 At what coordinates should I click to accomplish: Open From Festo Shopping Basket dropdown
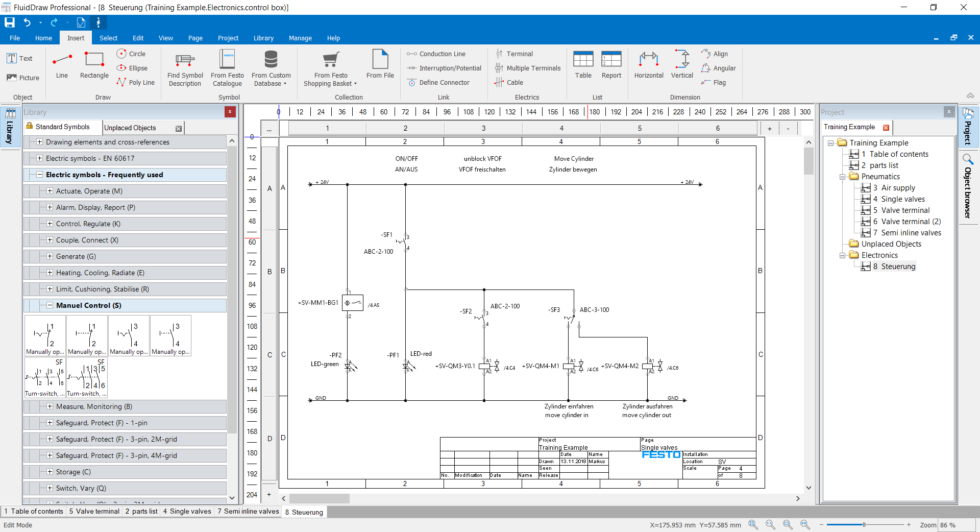pyautogui.click(x=331, y=69)
